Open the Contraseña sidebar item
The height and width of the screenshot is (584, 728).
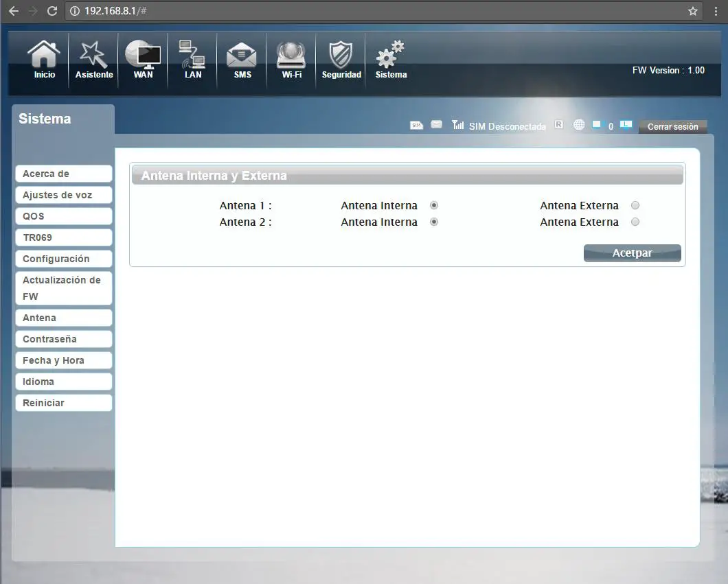63,339
